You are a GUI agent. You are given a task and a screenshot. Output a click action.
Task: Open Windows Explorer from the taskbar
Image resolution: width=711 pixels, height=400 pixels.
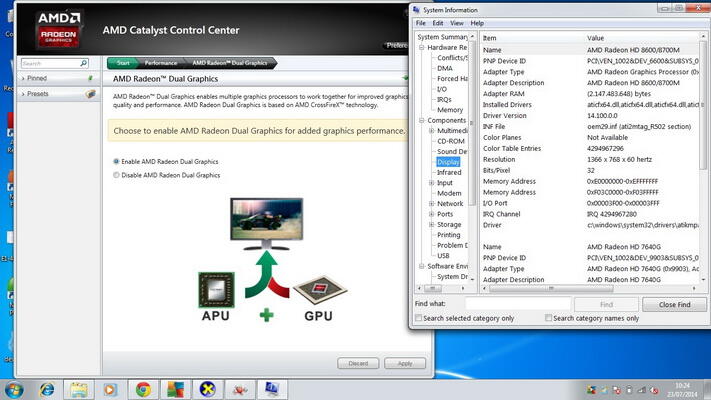click(79, 390)
